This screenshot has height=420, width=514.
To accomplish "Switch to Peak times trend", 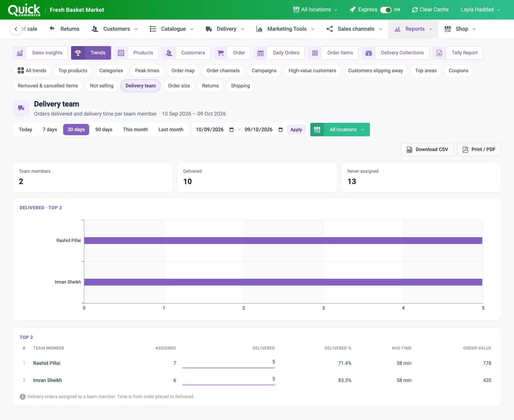I will (147, 71).
